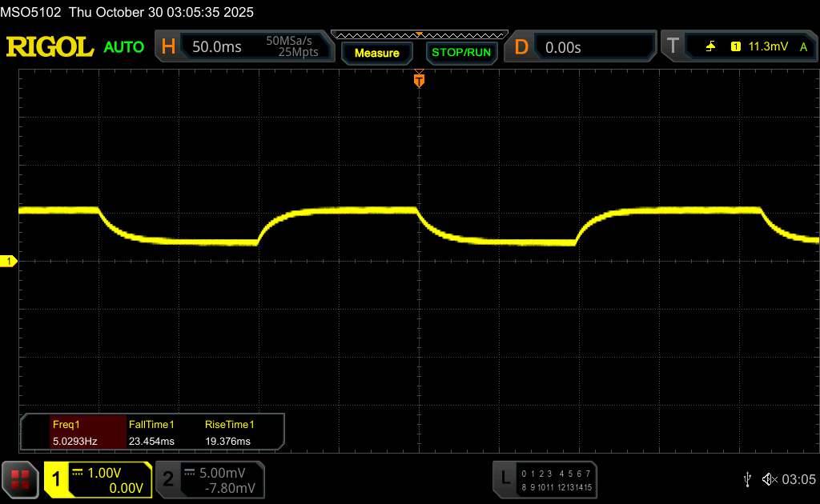Click the USB connection status icon
The height and width of the screenshot is (504, 820).
tap(748, 478)
